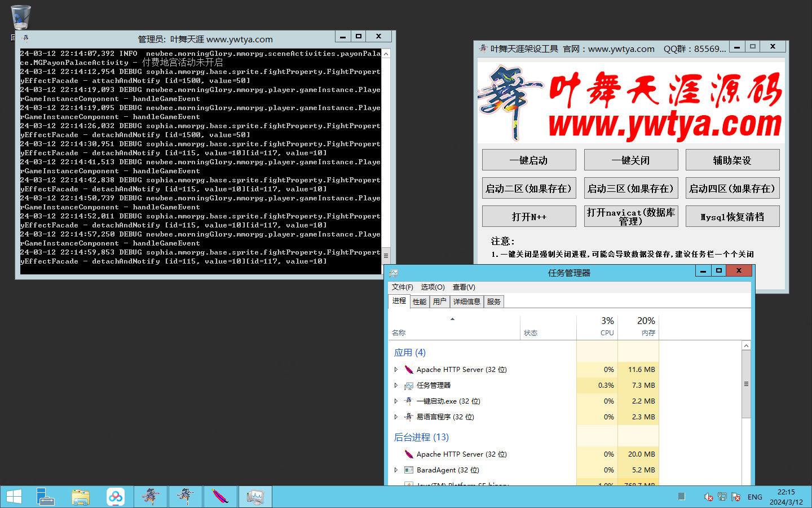The width and height of the screenshot is (812, 508).
Task: Click the 打开N++ button
Action: [529, 216]
